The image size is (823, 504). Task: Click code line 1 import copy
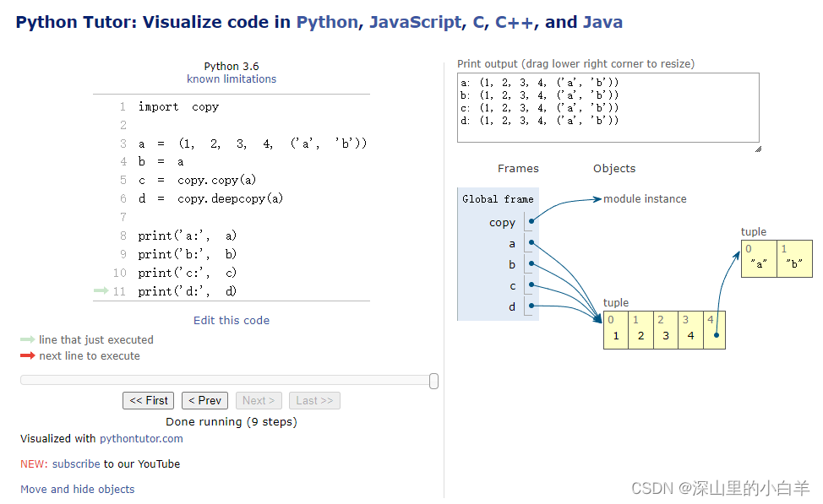tap(178, 107)
